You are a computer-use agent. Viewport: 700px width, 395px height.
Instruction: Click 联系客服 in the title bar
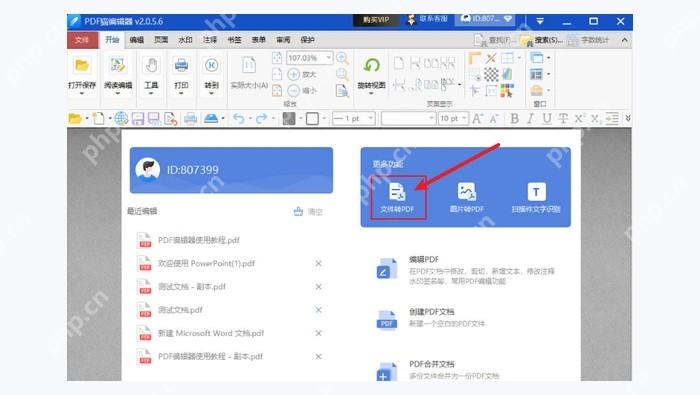[428, 19]
